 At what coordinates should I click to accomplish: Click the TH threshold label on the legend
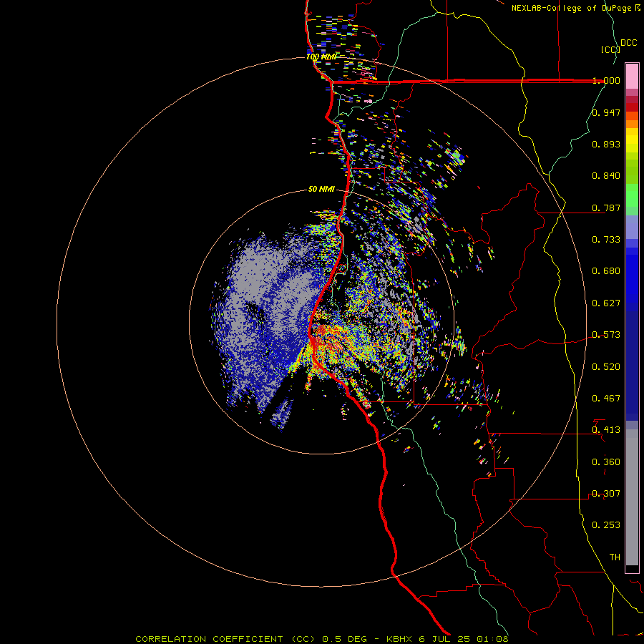615,557
